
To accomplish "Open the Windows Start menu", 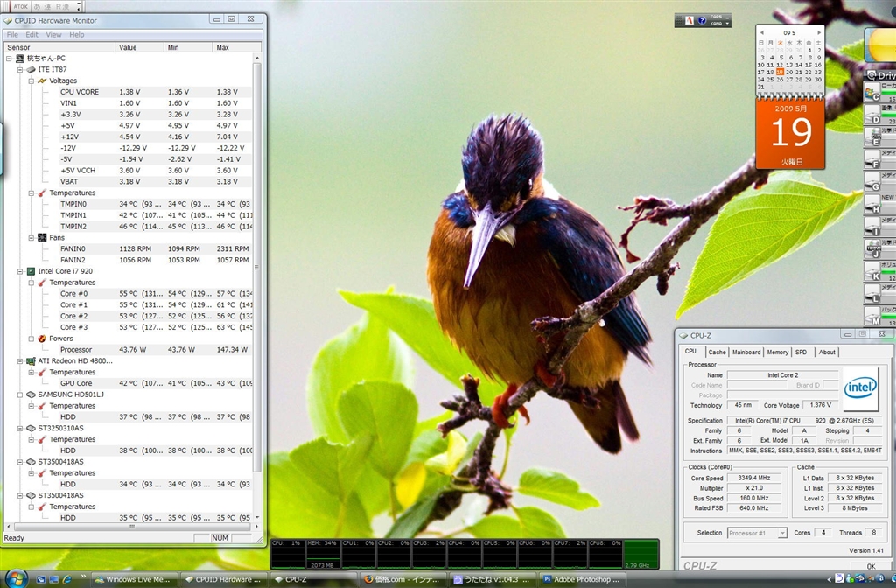I will coord(16,578).
